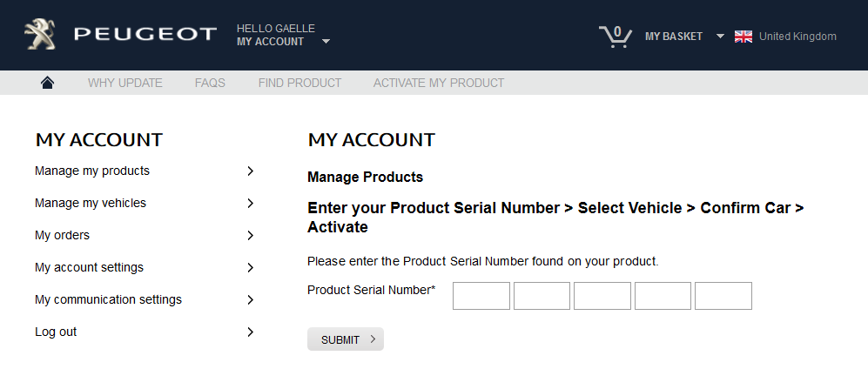This screenshot has width=868, height=389.
Task: Select Manage my vehicles link
Action: [91, 203]
